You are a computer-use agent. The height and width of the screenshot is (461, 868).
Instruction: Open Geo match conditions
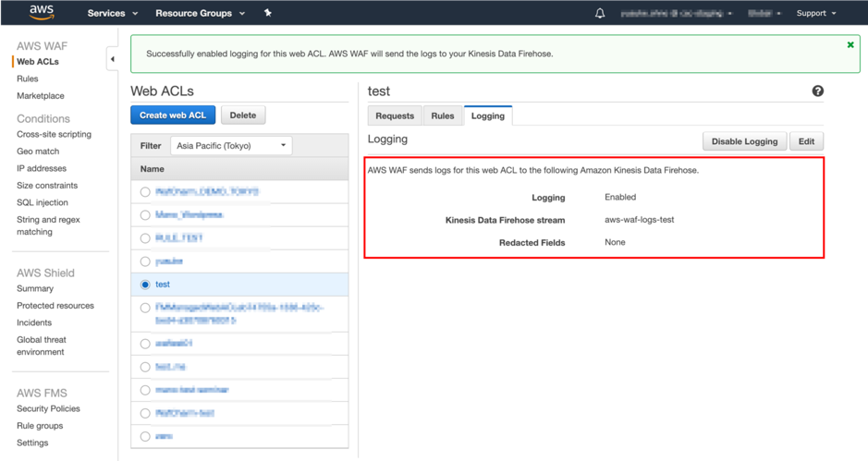(38, 152)
